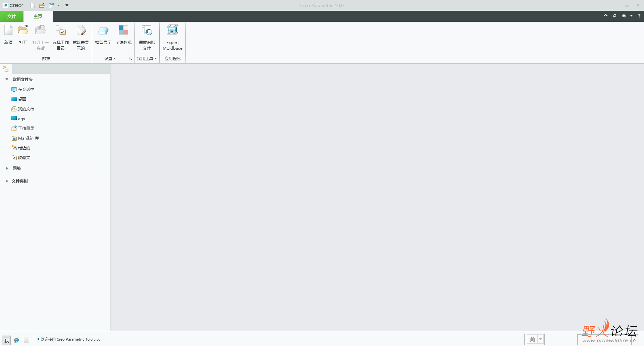
Task: Click the 选择工作目录 ribbon button
Action: [61, 38]
